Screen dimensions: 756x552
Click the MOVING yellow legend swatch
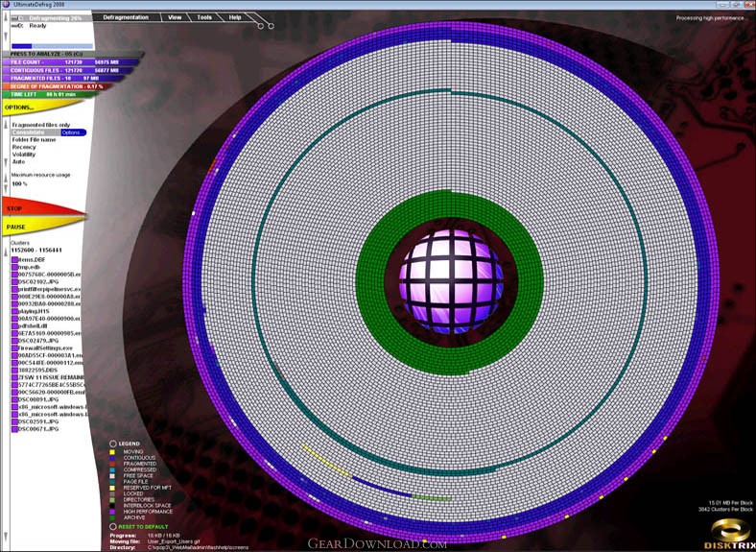click(x=112, y=452)
